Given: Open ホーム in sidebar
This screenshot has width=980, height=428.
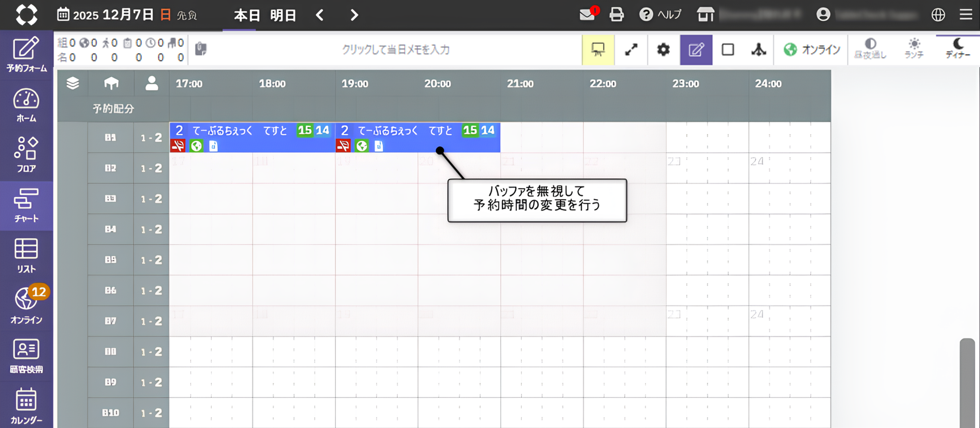Looking at the screenshot, I should 27,105.
